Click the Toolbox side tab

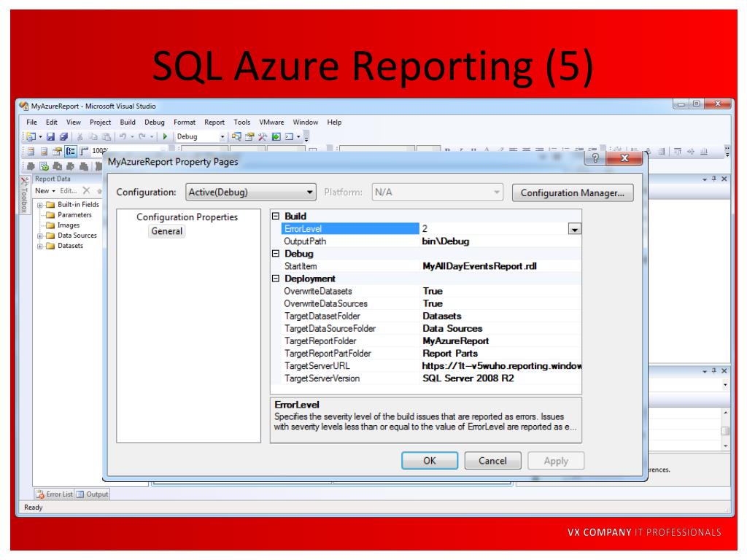click(x=24, y=195)
